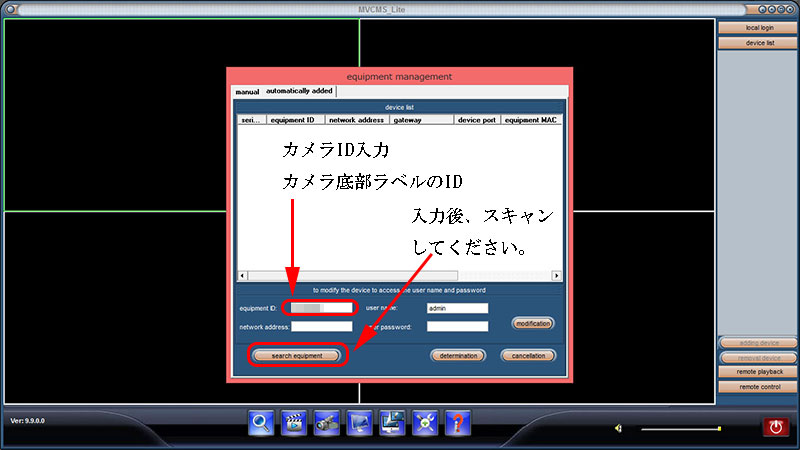800x450 pixels.
Task: Sort by network address column header
Action: (357, 120)
